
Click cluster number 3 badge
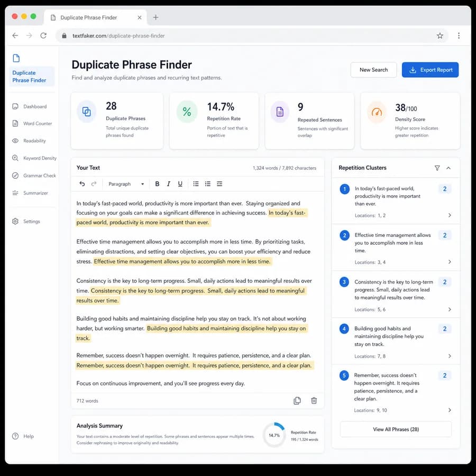(344, 282)
